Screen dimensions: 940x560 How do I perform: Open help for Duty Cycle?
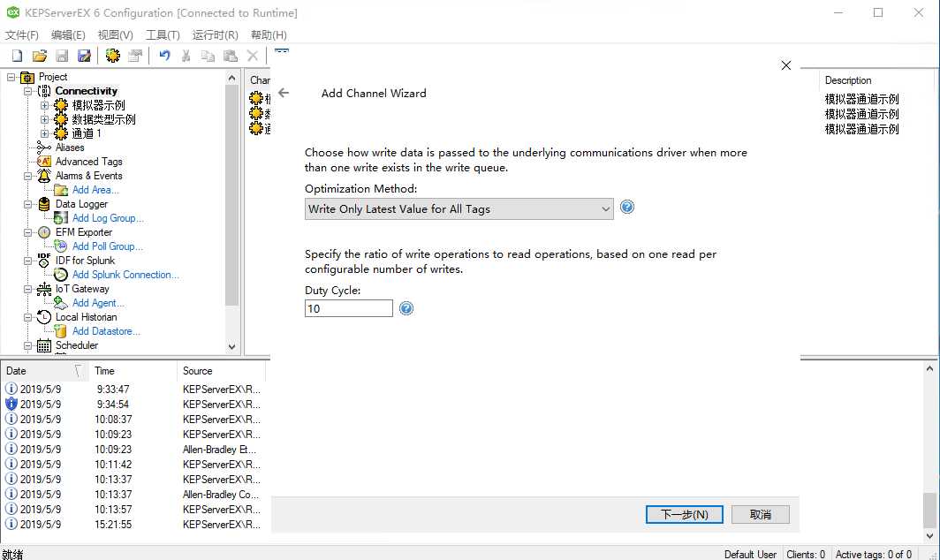pos(406,309)
